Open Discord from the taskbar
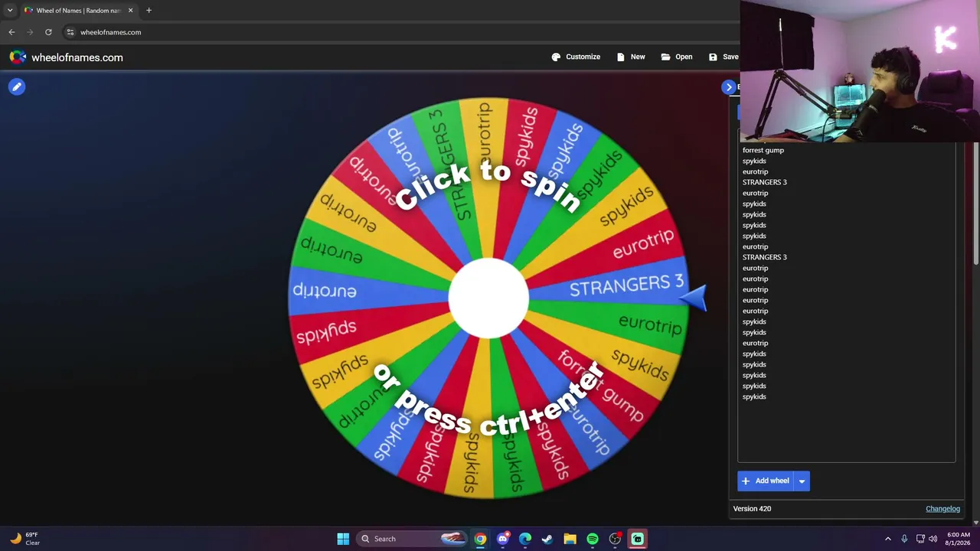980x551 pixels. click(503, 539)
